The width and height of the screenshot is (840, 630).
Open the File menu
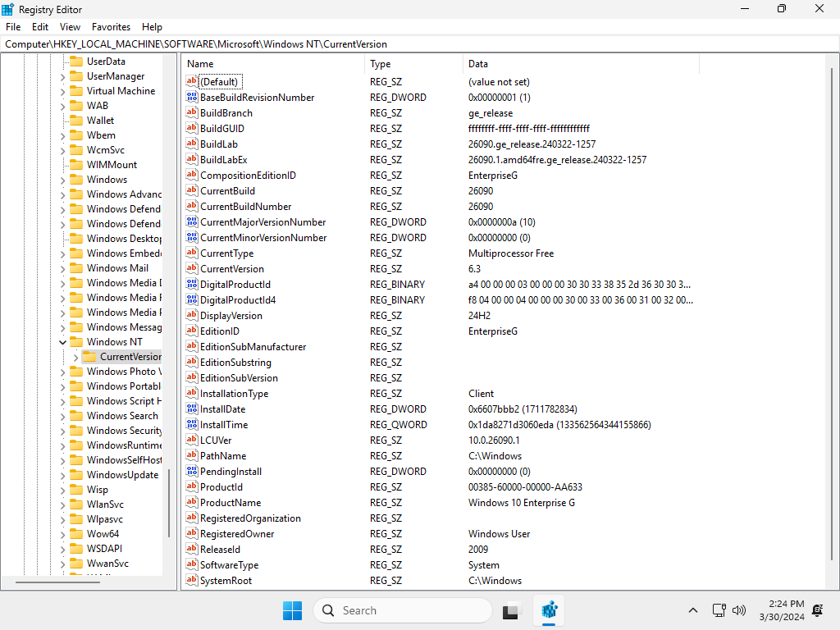pyautogui.click(x=13, y=27)
